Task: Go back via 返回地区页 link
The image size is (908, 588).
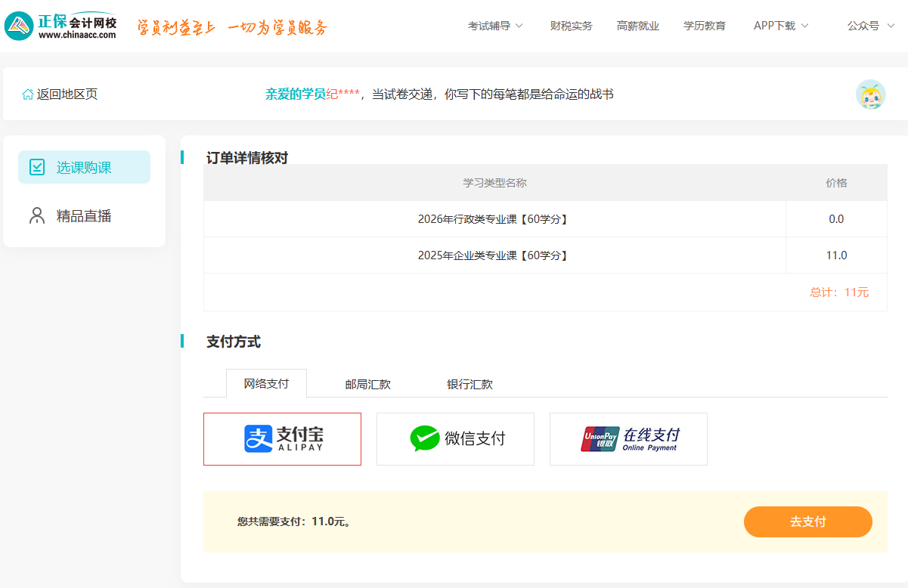Action: point(67,94)
